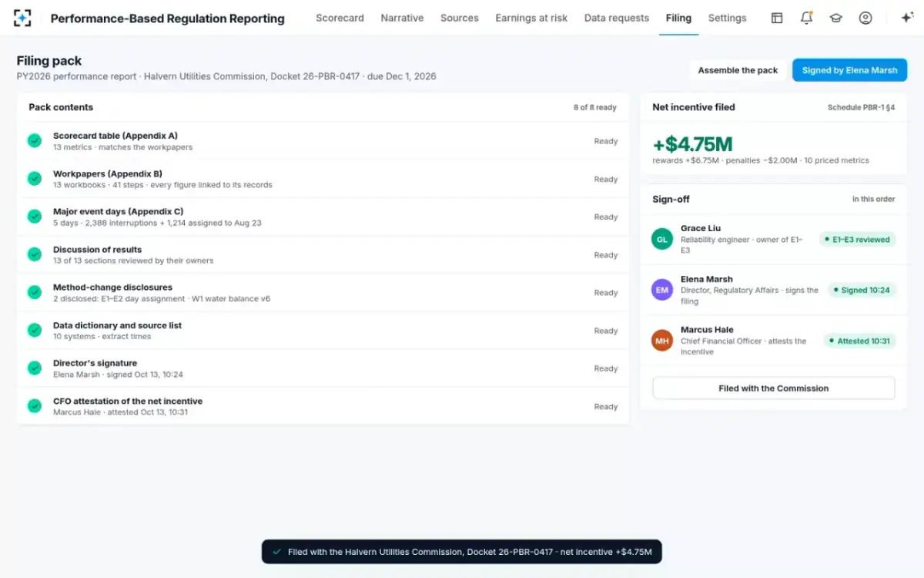The height and width of the screenshot is (578, 924).
Task: Click Method-change disclosures check icon
Action: click(35, 292)
